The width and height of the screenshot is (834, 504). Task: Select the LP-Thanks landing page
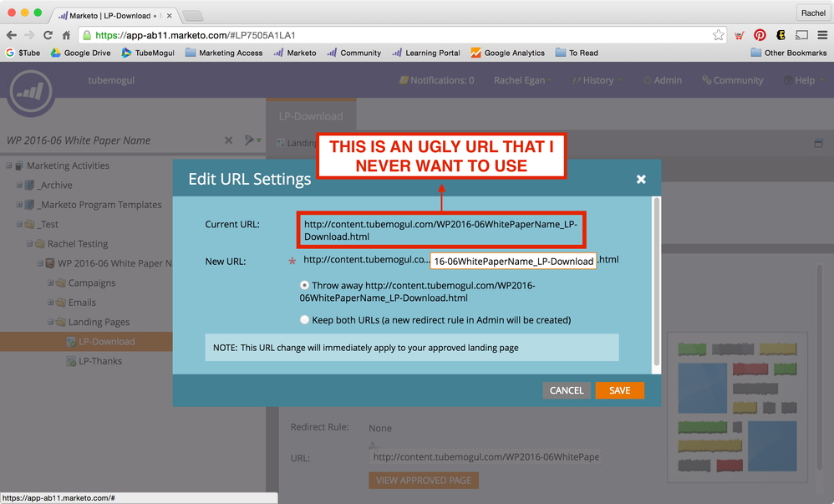tap(100, 361)
